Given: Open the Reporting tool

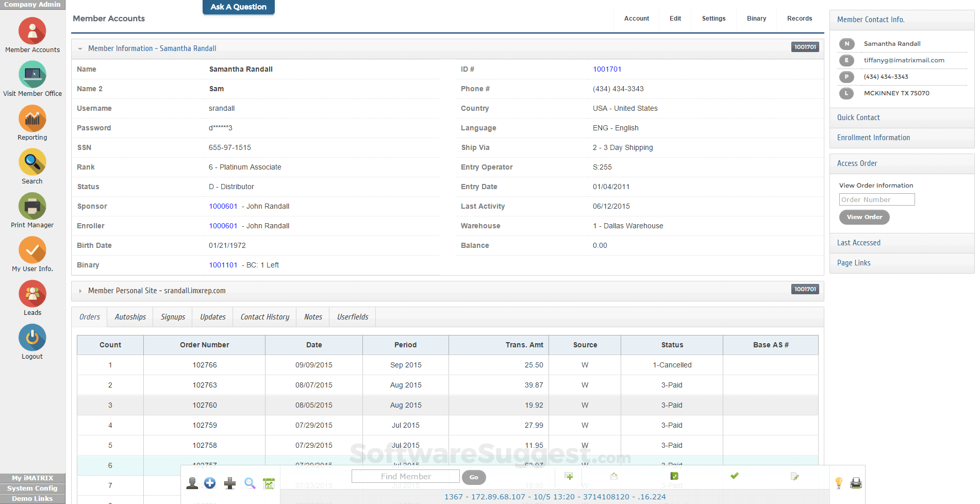Looking at the screenshot, I should pyautogui.click(x=32, y=119).
